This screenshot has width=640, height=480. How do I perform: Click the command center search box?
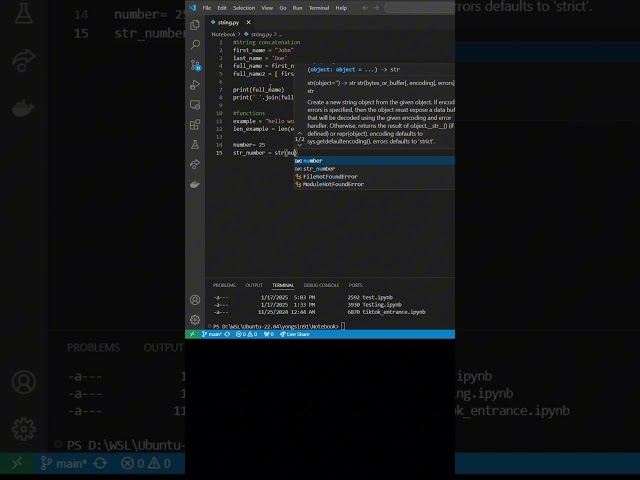420,8
